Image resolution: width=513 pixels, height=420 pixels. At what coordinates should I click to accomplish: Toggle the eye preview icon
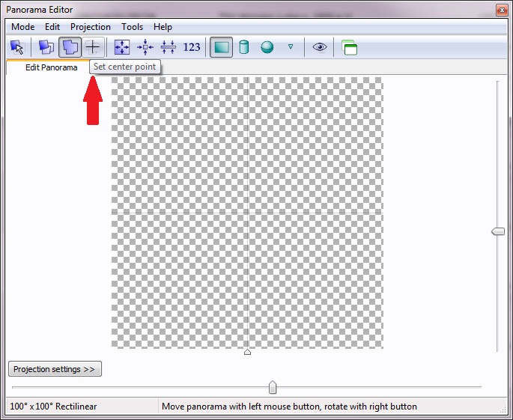(x=320, y=47)
